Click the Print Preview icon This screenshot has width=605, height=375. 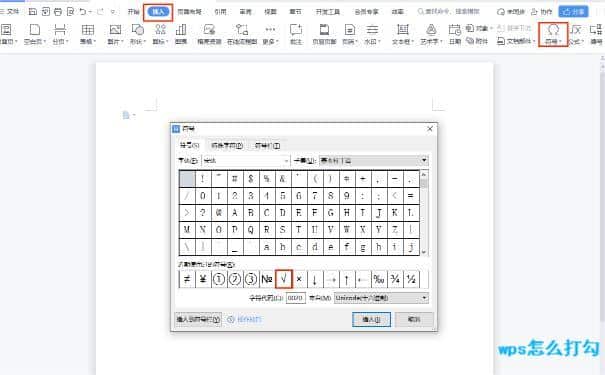coord(70,12)
